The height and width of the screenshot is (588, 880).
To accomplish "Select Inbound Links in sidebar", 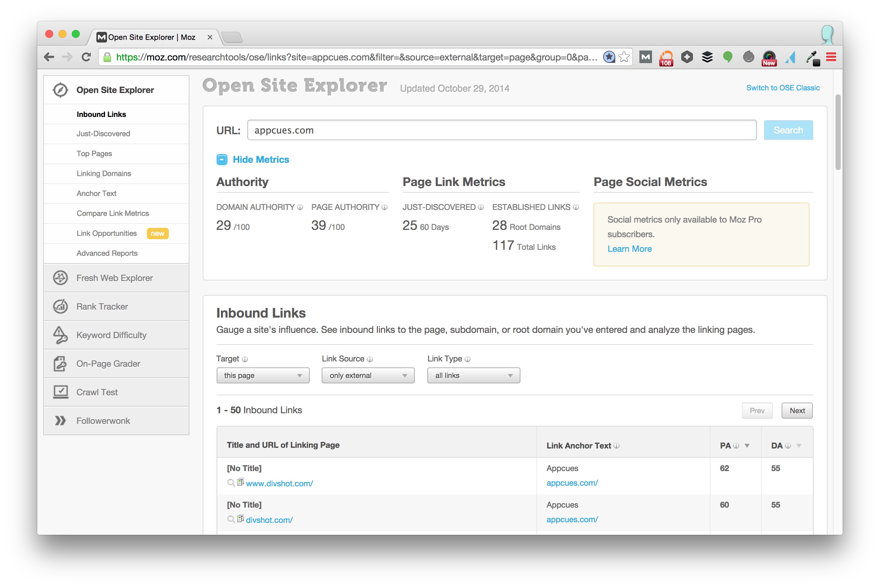I will (101, 114).
